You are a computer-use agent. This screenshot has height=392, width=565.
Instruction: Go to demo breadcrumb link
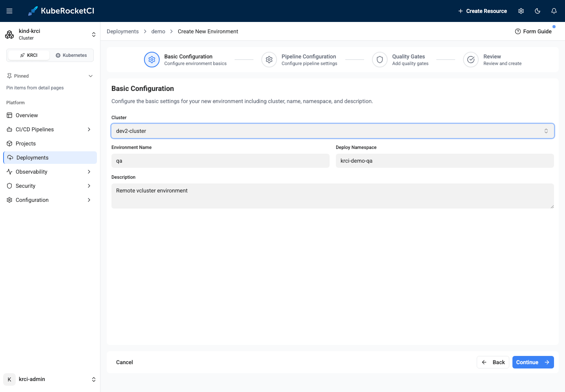point(158,31)
